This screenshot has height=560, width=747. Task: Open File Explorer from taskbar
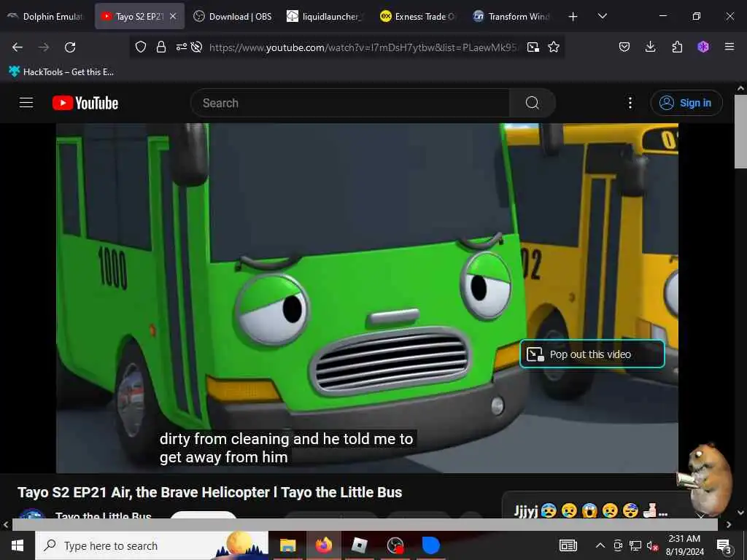coord(287,545)
